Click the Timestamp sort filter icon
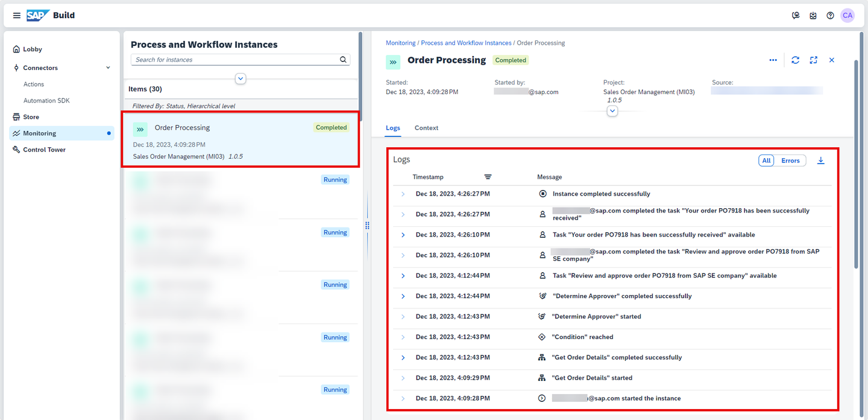 pos(488,177)
